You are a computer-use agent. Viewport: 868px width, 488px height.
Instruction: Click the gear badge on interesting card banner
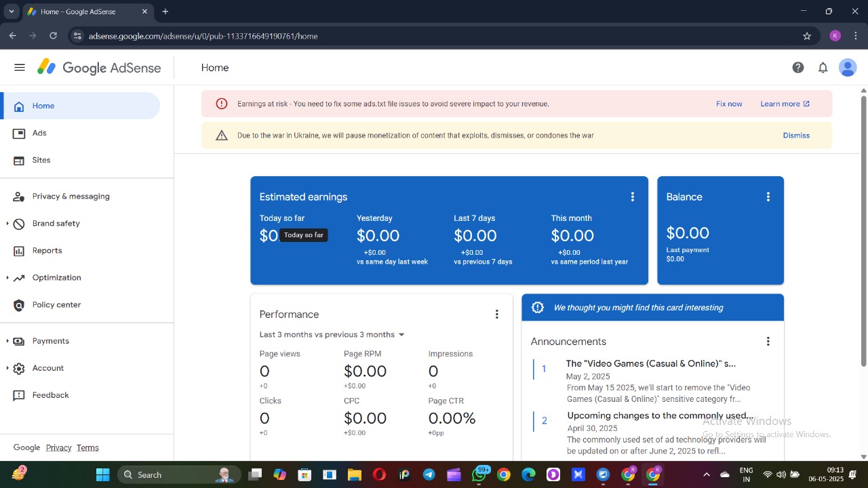pos(538,308)
